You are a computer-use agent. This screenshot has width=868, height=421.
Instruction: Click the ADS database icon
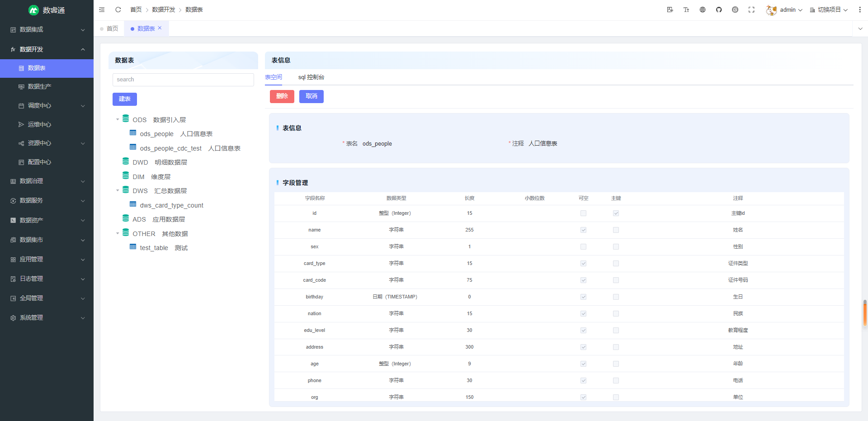point(126,218)
